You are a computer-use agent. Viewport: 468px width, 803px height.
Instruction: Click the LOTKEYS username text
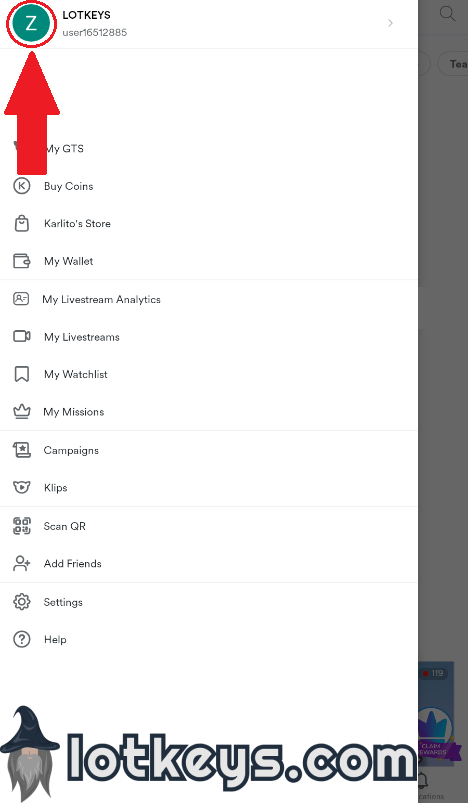(86, 15)
